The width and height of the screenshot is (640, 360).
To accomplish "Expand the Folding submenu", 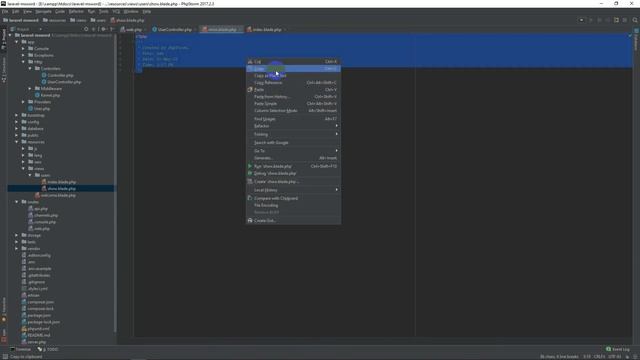I will coord(293,134).
